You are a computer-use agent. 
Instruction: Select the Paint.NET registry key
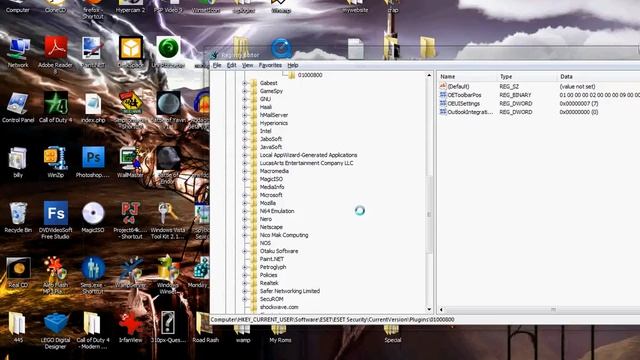pyautogui.click(x=271, y=259)
